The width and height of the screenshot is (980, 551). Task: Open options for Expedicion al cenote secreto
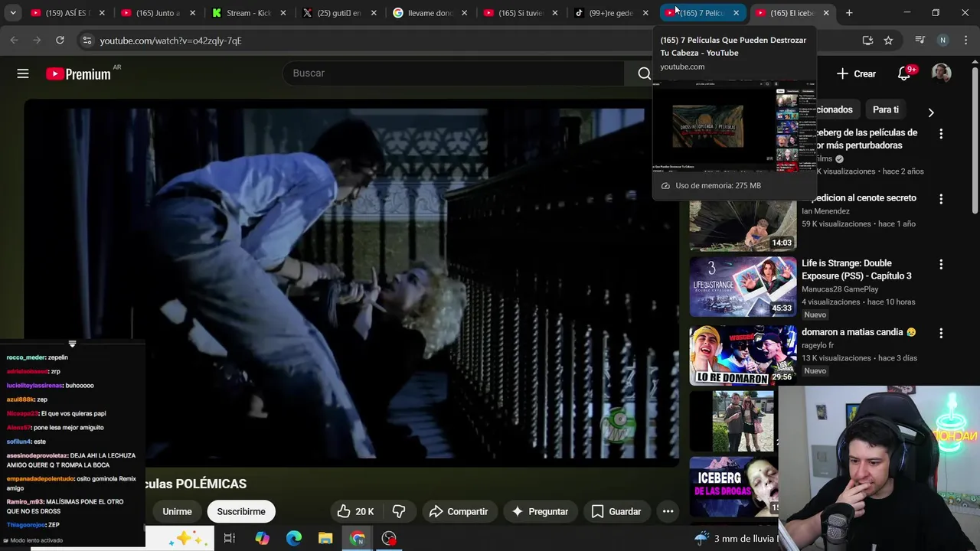(x=941, y=199)
